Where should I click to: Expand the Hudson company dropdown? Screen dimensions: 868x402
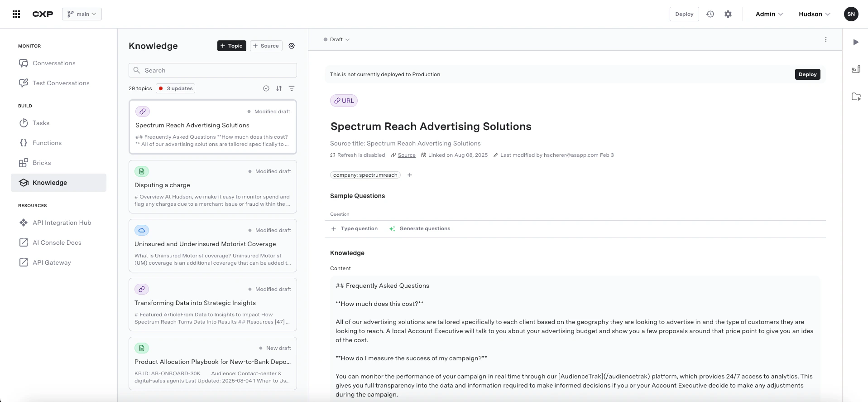[815, 14]
